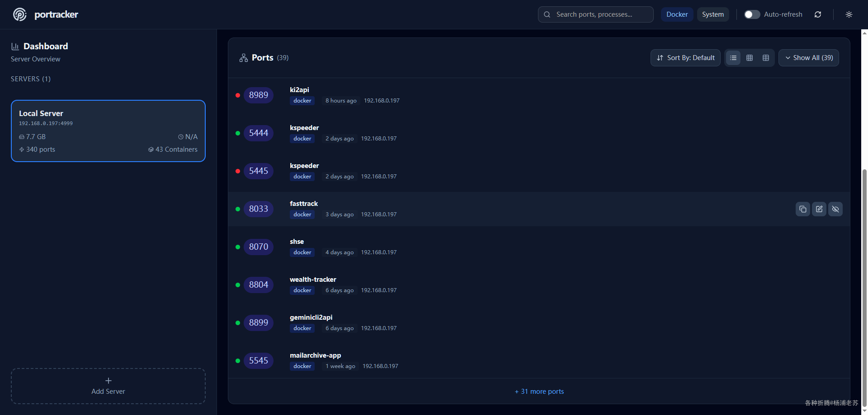Screen dimensions: 868x415
Task: Select the grid view layout icon
Action: [x=750, y=58]
